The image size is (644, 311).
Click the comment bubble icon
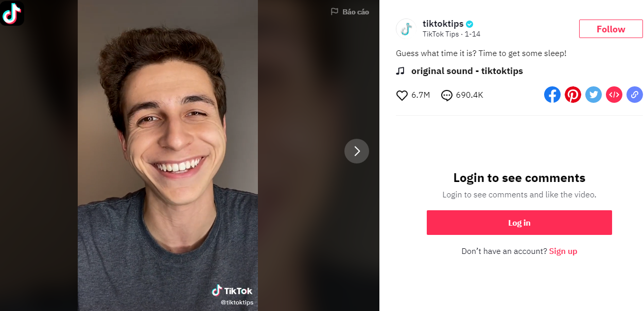[447, 95]
